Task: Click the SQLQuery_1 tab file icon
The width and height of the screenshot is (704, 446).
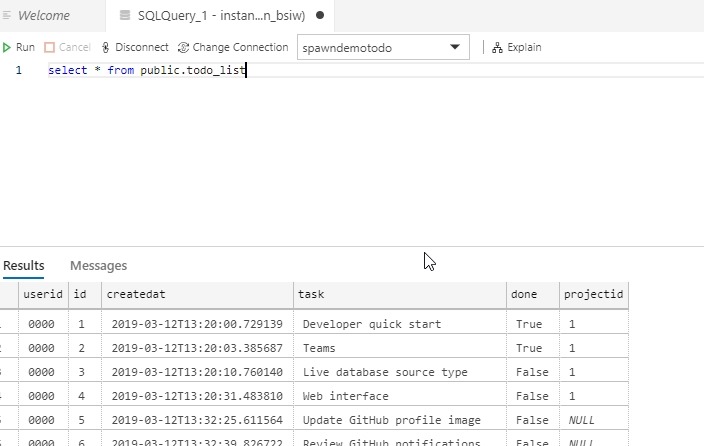Action: click(124, 16)
